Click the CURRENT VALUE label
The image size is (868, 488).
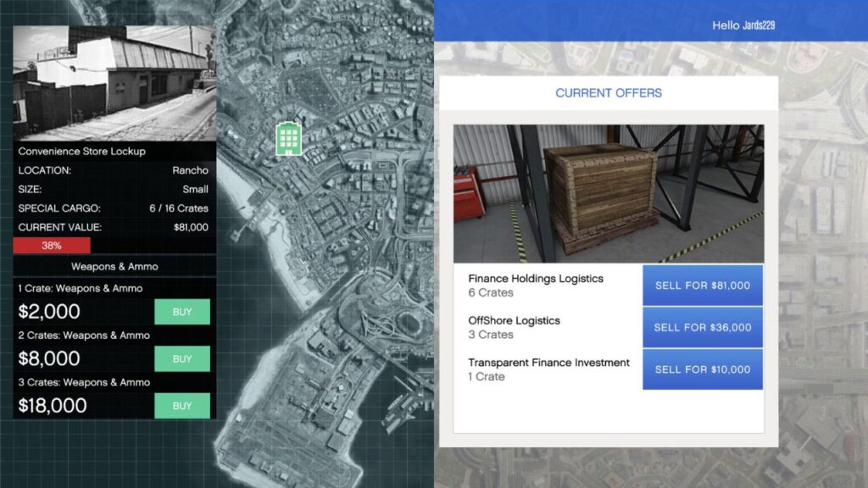coord(60,227)
